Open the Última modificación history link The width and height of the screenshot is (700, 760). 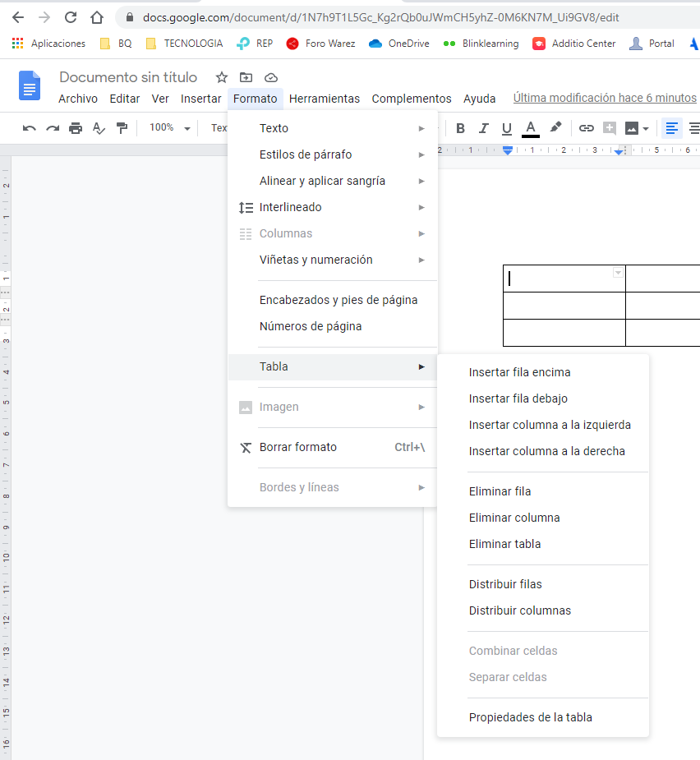tap(605, 98)
